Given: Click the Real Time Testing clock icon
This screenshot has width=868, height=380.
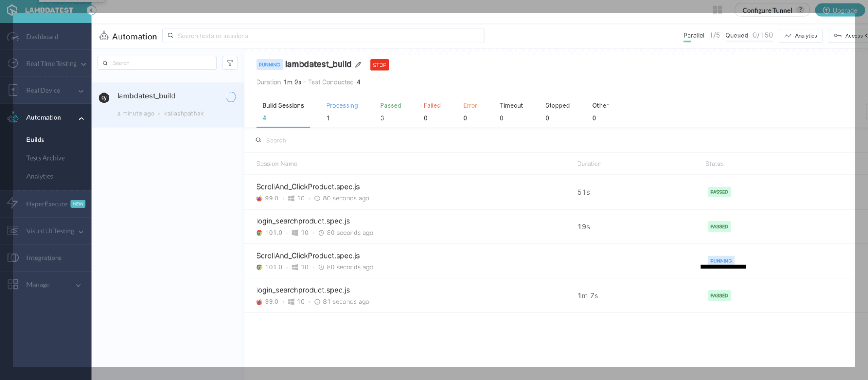Looking at the screenshot, I should (13, 63).
